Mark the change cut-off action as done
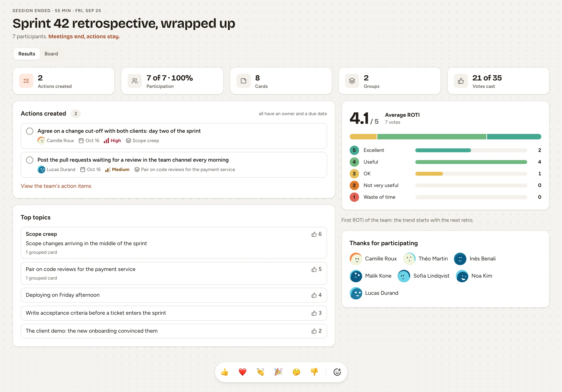The image size is (562, 392). [30, 131]
